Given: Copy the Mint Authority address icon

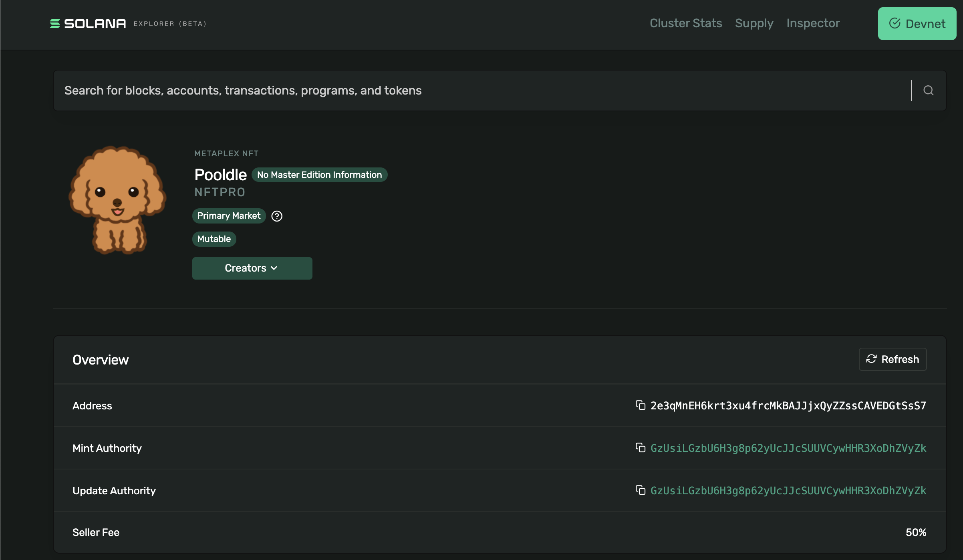Looking at the screenshot, I should (x=640, y=448).
